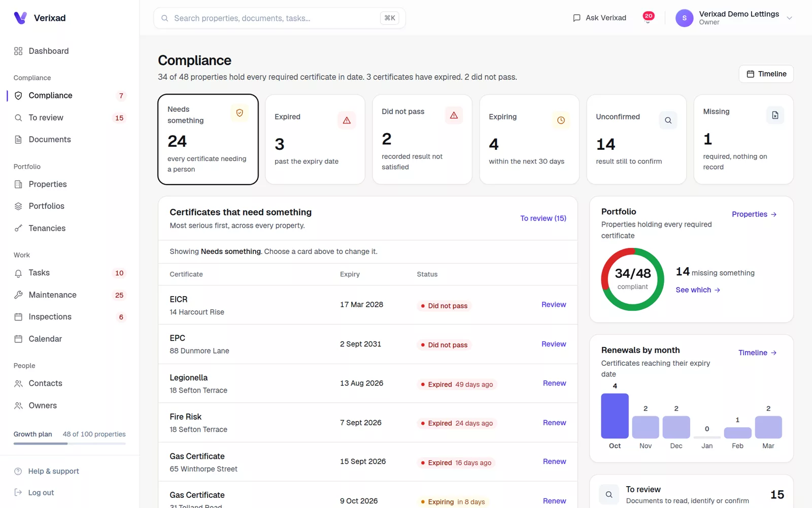Click the clock icon on Expiring card
The width and height of the screenshot is (812, 508).
coord(561,120)
